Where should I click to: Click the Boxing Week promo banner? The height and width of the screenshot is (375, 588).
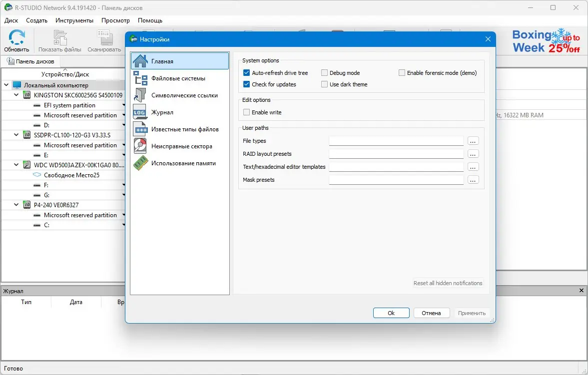tap(546, 40)
